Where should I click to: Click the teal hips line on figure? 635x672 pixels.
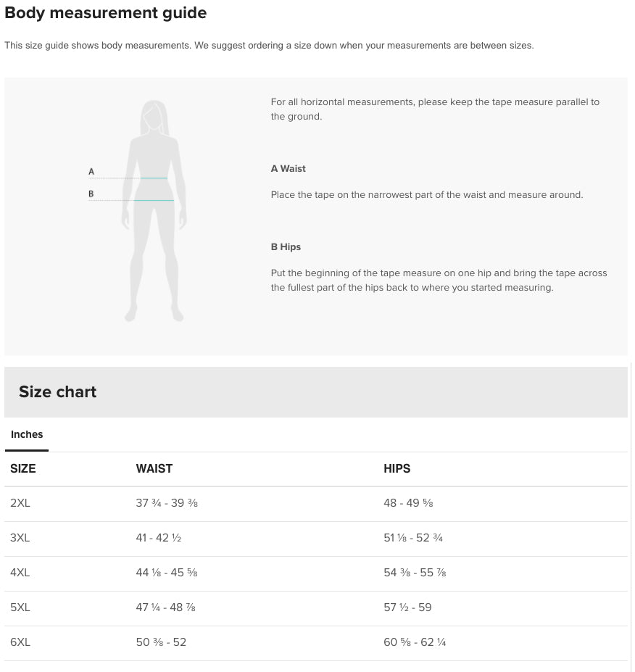pos(154,200)
